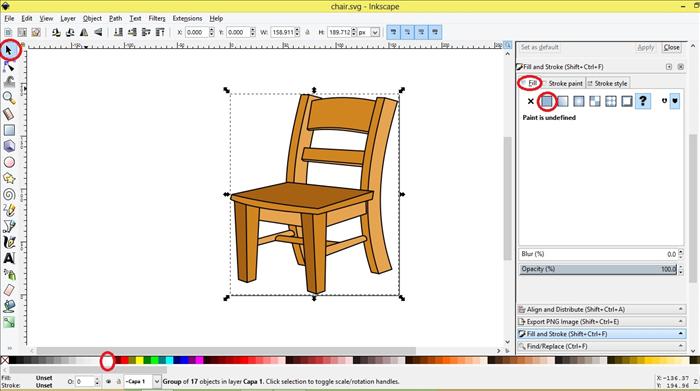Select flat color fill type

coord(546,101)
